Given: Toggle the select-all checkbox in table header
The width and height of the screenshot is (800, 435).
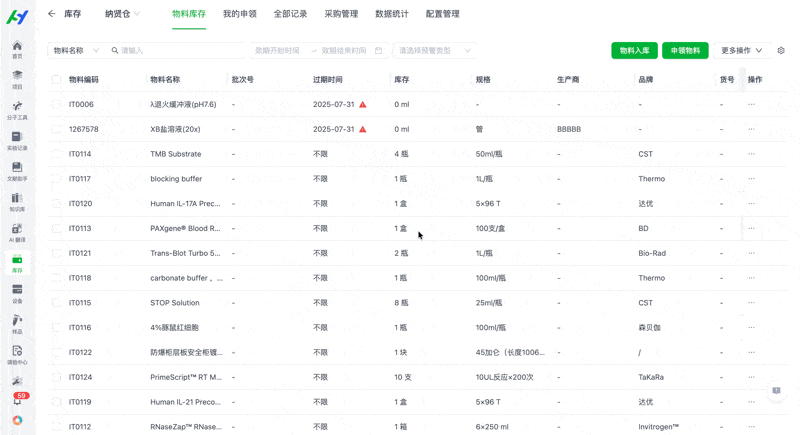Looking at the screenshot, I should click(x=56, y=80).
